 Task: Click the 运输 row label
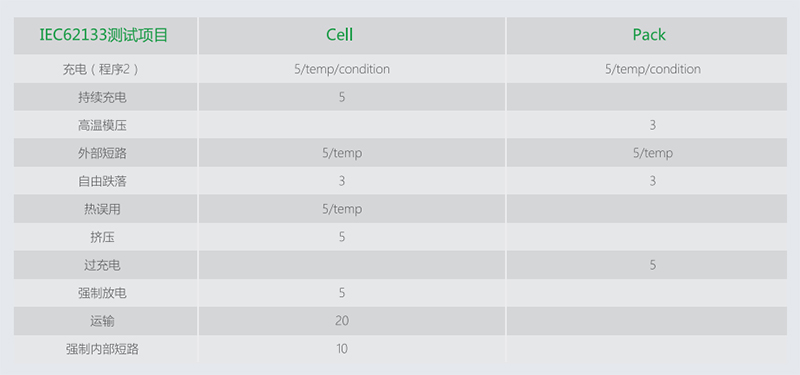coord(102,321)
